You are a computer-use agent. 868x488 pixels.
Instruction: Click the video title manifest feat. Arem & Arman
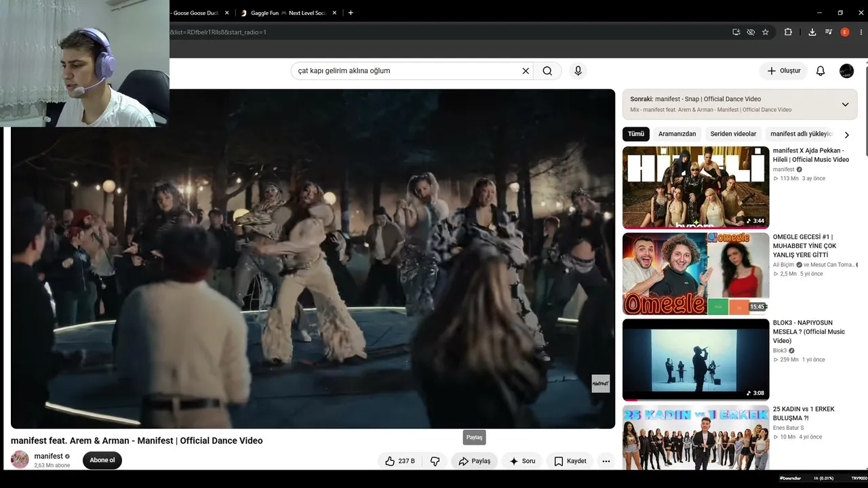(137, 441)
